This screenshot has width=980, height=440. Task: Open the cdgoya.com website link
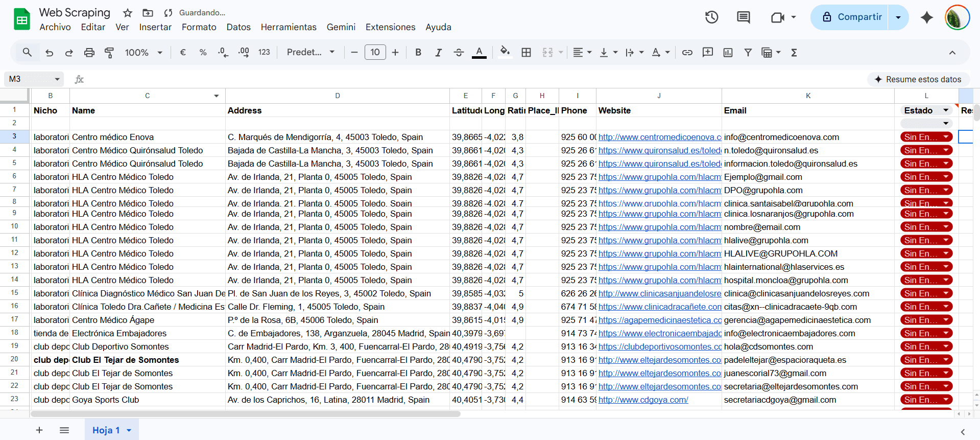(x=643, y=400)
